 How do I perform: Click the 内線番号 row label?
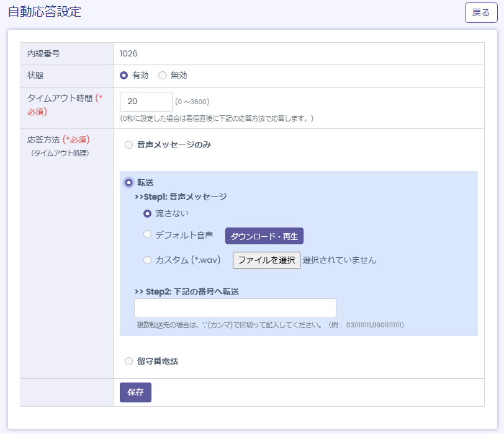43,54
